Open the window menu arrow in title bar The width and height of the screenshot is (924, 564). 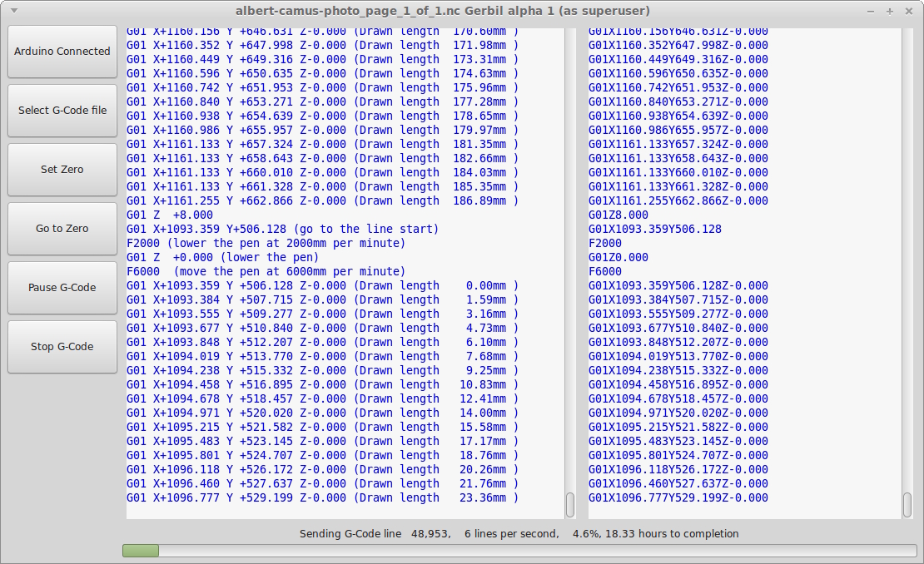point(15,12)
